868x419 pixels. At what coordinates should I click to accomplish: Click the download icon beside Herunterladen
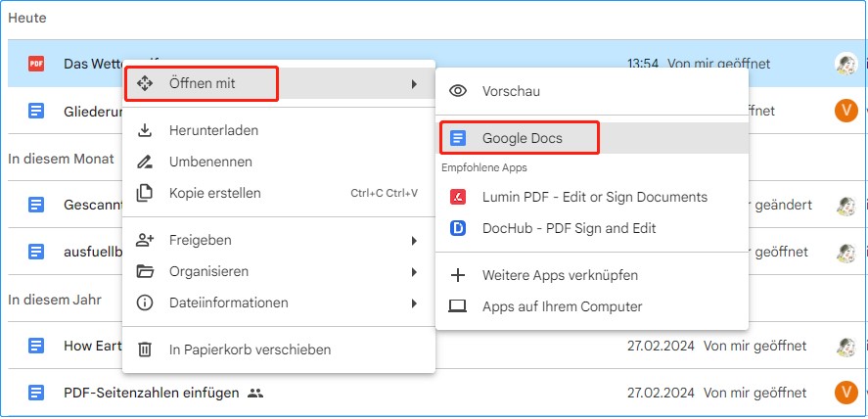(x=145, y=130)
